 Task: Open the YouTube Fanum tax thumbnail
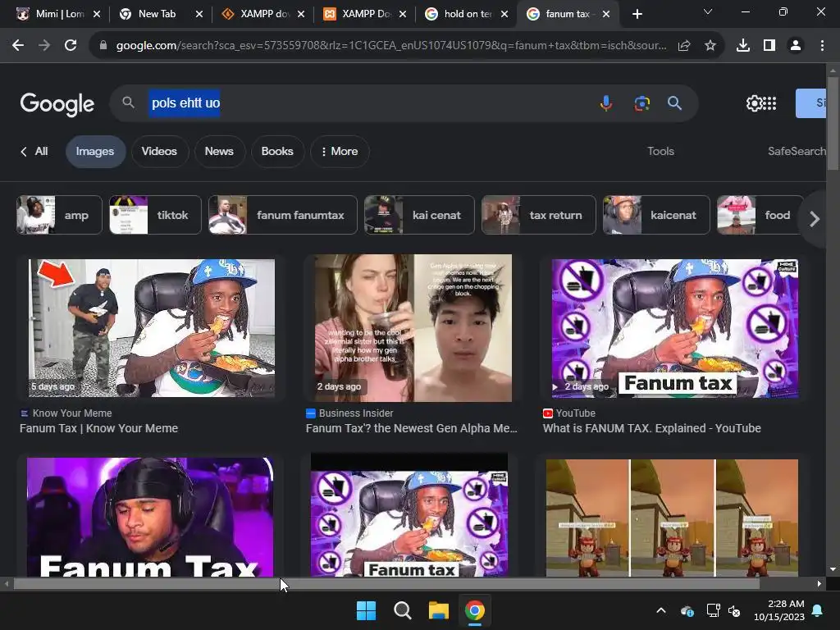(x=675, y=328)
